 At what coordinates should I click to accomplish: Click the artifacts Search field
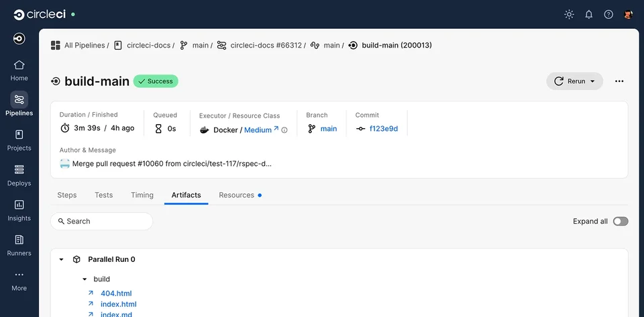pyautogui.click(x=101, y=221)
